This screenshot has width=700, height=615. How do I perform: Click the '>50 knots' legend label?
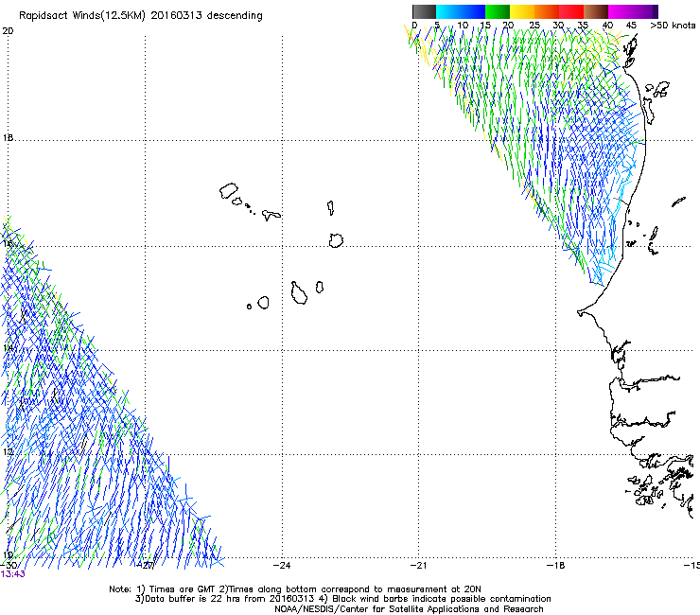[673, 26]
